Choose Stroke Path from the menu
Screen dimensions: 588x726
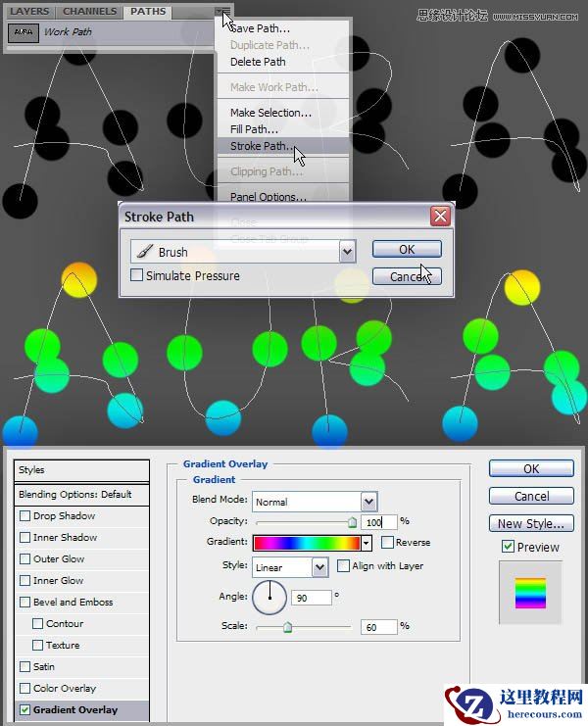pyautogui.click(x=282, y=146)
